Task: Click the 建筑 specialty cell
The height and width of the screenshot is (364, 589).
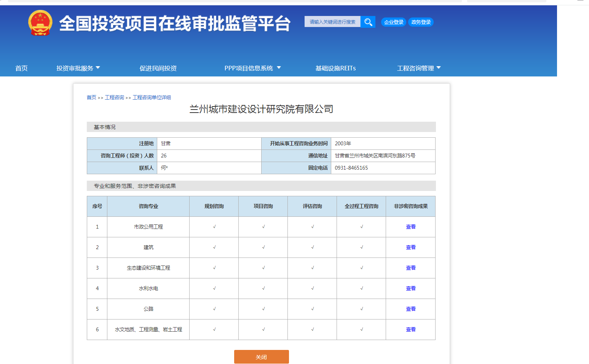Action: coord(148,247)
